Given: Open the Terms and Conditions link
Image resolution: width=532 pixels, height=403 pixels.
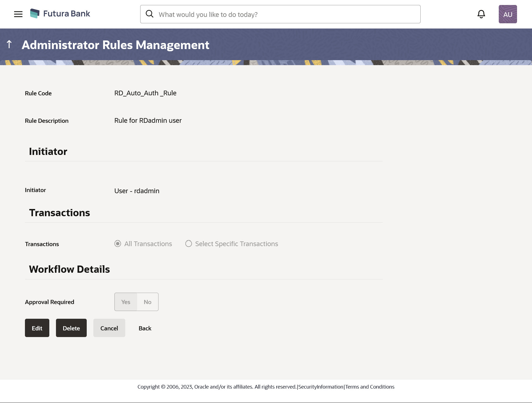Looking at the screenshot, I should 370,387.
